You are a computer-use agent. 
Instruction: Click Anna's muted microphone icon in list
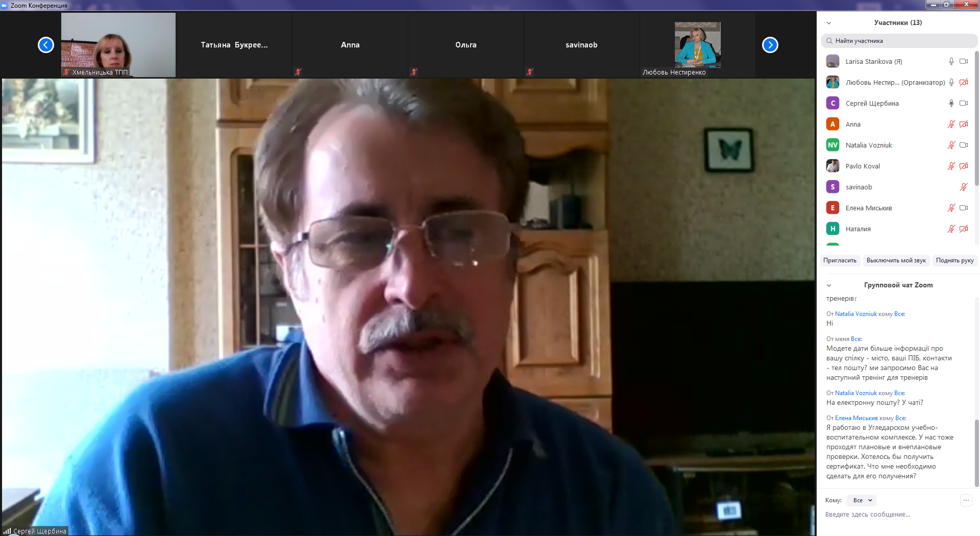pyautogui.click(x=951, y=124)
